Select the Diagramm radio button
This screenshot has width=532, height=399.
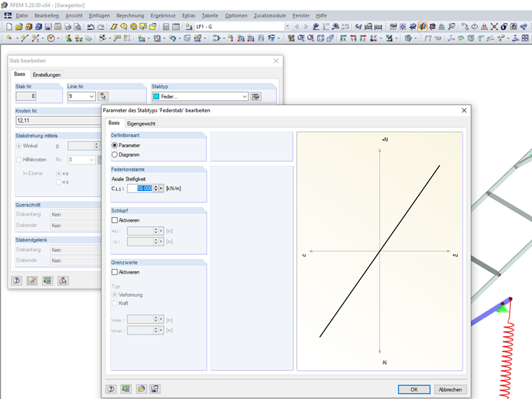[x=115, y=155]
